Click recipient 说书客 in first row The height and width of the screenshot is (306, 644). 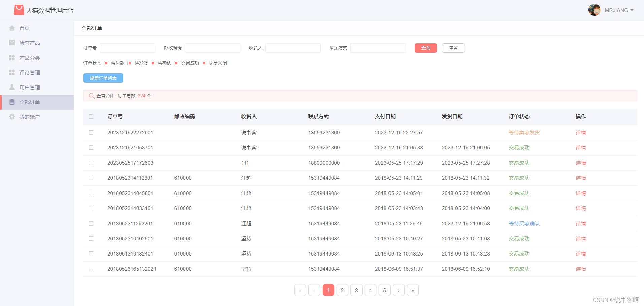[249, 133]
